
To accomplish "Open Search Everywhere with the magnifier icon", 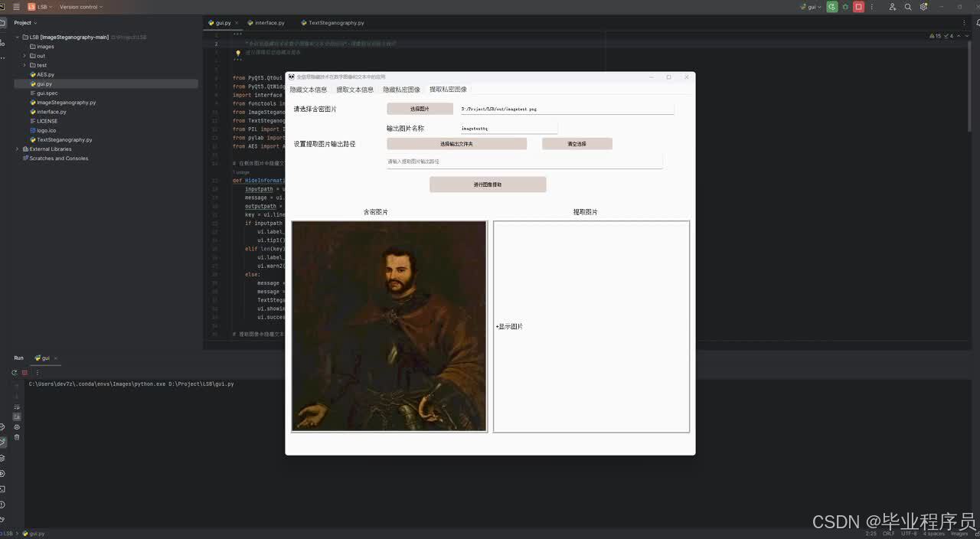I will tap(908, 6).
